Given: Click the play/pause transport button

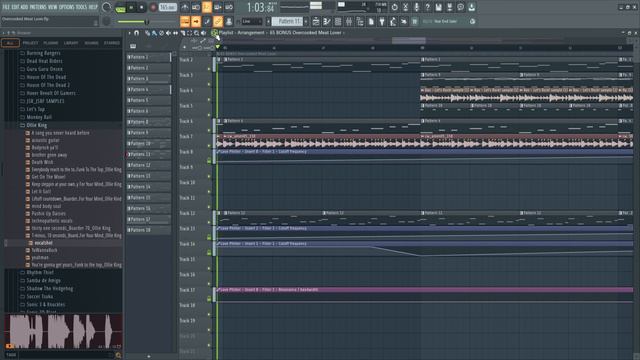Looking at the screenshot, I should (x=131, y=7).
